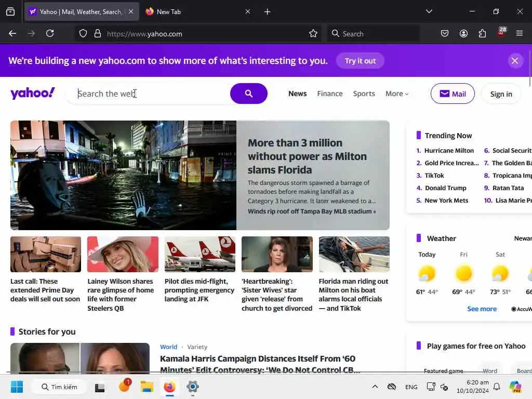Click ENG language indicator in tray

point(411,387)
